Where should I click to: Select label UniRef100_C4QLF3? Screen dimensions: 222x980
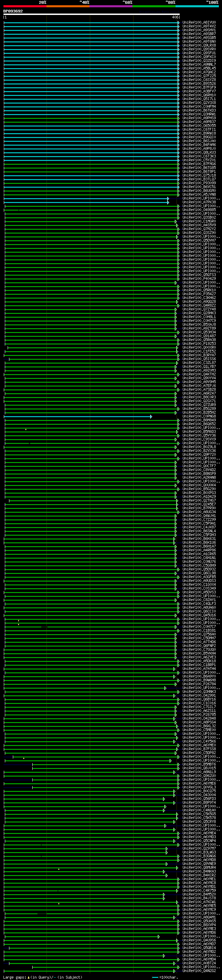[x=199, y=604]
